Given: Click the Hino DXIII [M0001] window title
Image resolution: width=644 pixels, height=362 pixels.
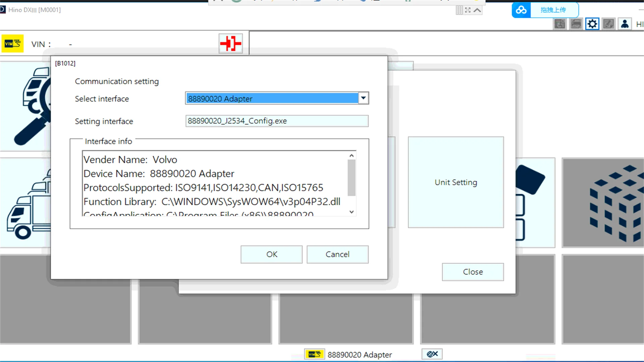Looking at the screenshot, I should point(35,10).
